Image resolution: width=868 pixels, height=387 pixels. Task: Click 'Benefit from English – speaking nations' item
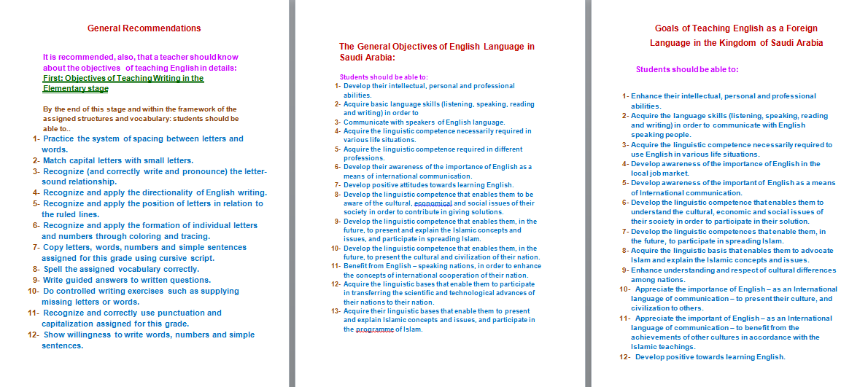(442, 270)
